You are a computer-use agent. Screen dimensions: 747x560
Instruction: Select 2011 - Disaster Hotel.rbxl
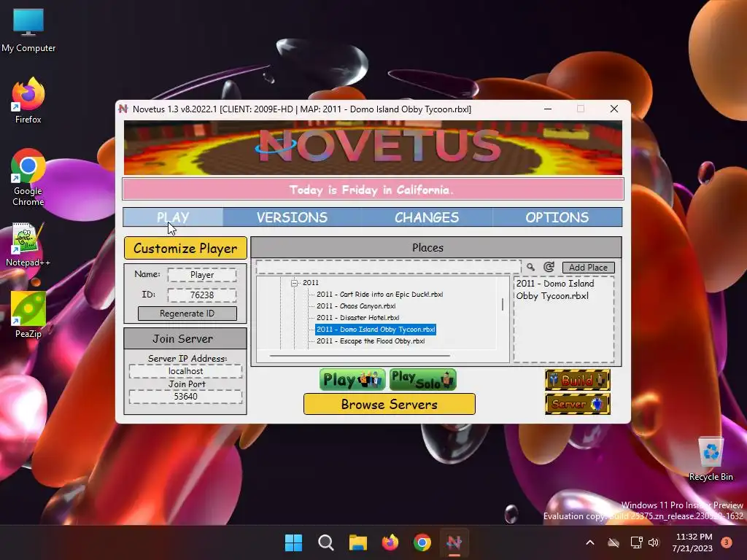[x=357, y=318]
